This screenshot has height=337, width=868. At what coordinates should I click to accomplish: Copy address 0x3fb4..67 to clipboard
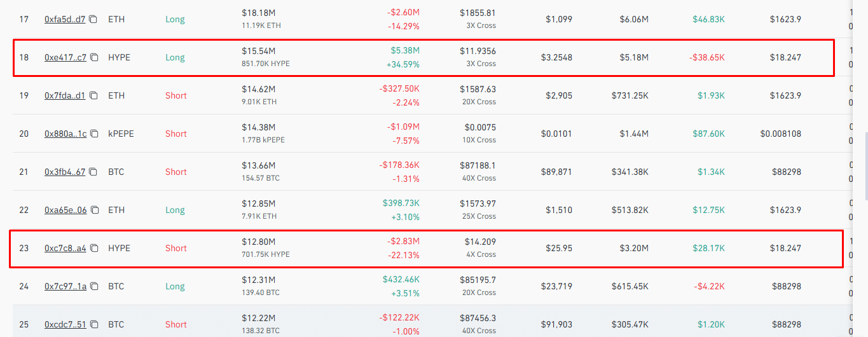click(93, 172)
